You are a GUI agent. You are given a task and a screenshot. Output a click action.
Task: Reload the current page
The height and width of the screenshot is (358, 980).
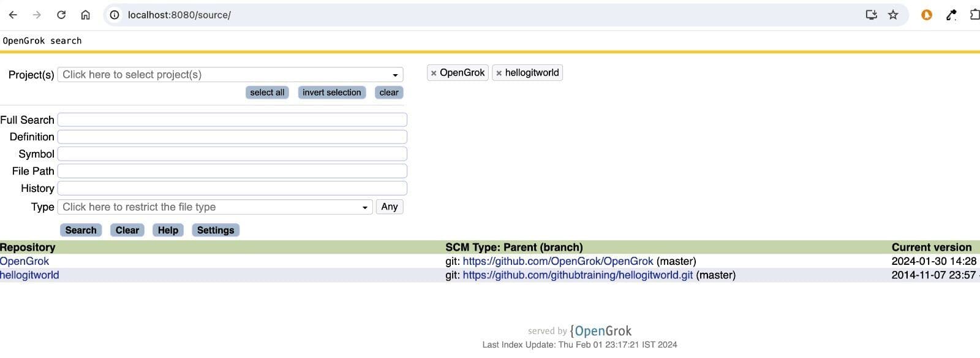[x=61, y=15]
